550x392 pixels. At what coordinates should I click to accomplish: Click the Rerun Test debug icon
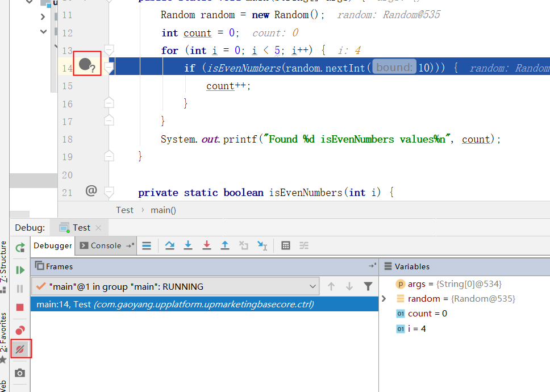click(20, 248)
